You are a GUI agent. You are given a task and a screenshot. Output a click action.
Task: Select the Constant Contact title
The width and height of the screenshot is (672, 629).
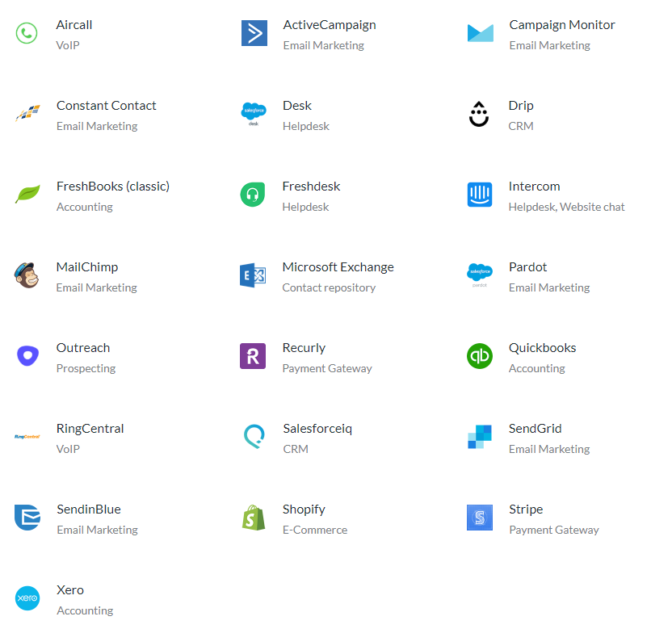[107, 106]
